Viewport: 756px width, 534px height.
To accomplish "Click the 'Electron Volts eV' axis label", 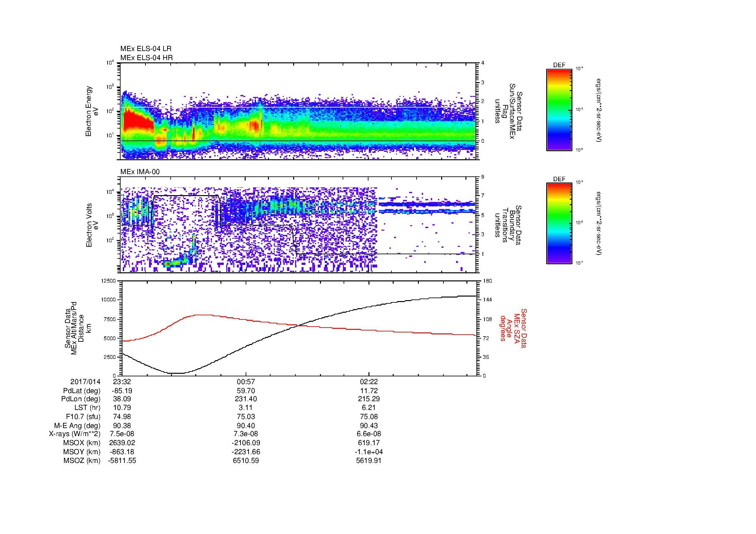I will [92, 225].
